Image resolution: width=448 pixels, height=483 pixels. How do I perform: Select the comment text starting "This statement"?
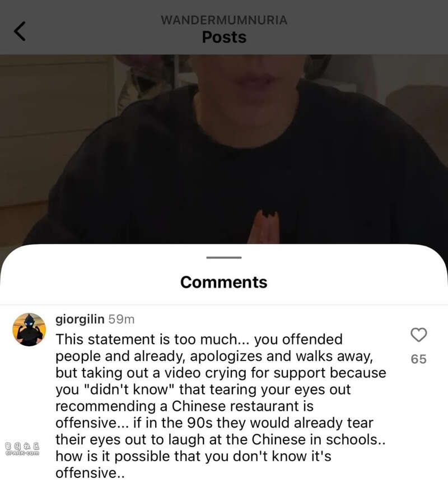pyautogui.click(x=221, y=406)
